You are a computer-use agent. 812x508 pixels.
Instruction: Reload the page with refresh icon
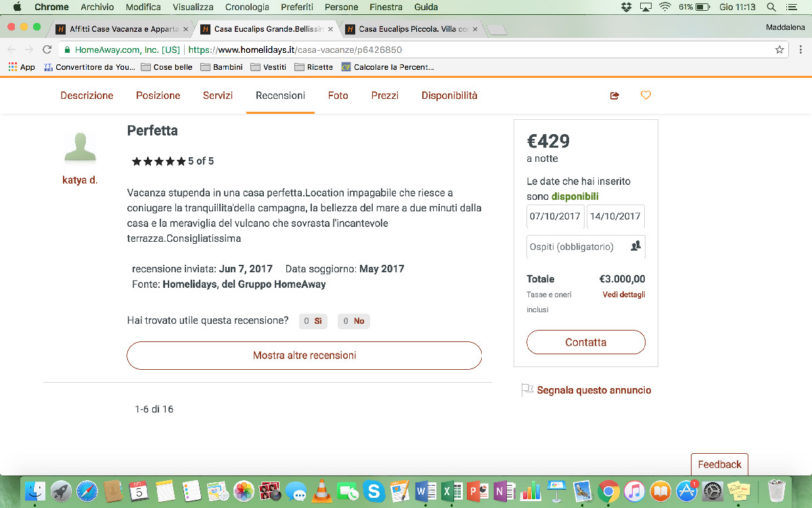click(47, 49)
